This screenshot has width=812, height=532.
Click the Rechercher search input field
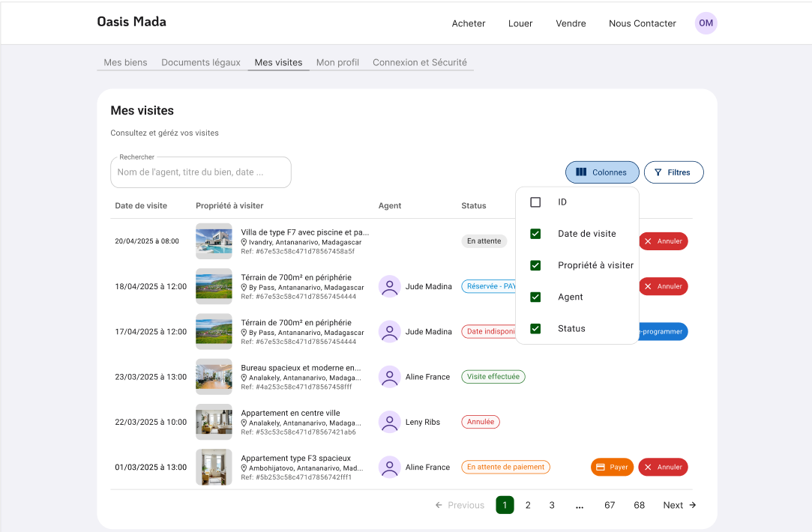[x=200, y=172]
